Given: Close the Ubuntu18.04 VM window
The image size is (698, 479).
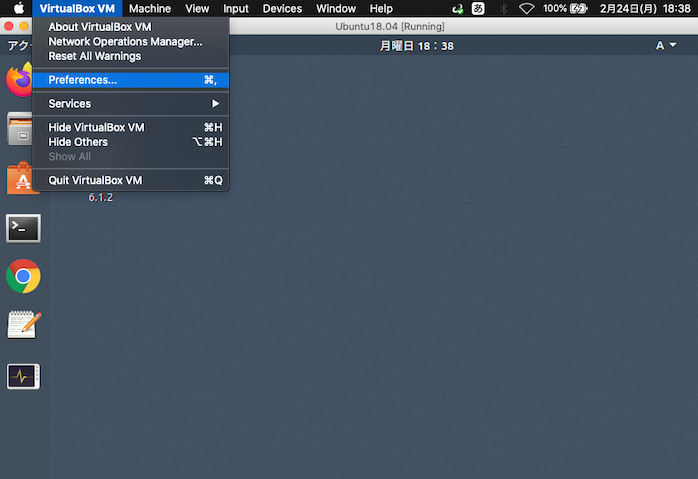Looking at the screenshot, I should (x=8, y=27).
